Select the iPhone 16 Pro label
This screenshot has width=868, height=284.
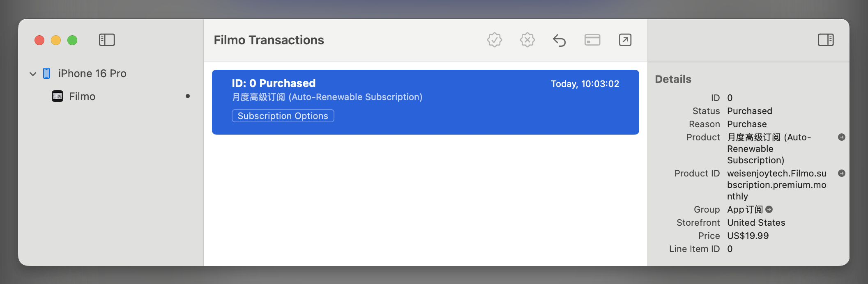(x=92, y=73)
